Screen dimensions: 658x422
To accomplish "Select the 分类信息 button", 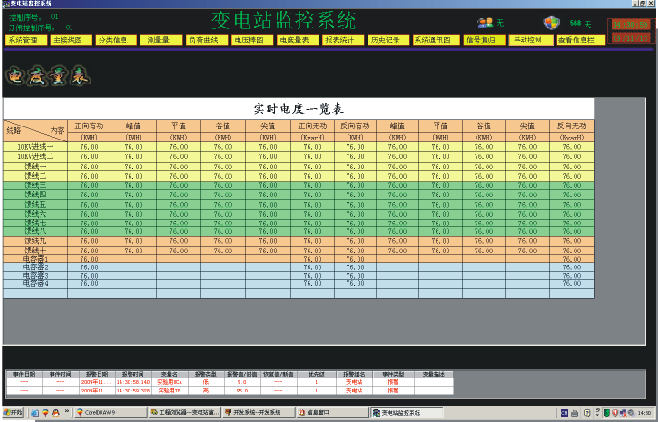I will (113, 41).
